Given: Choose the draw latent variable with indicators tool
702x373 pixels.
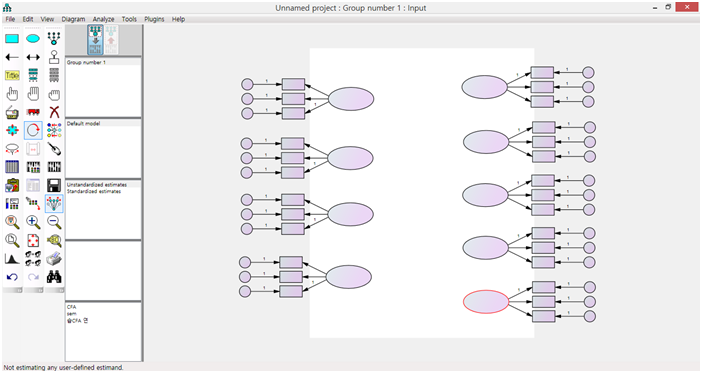Looking at the screenshot, I should (54, 39).
